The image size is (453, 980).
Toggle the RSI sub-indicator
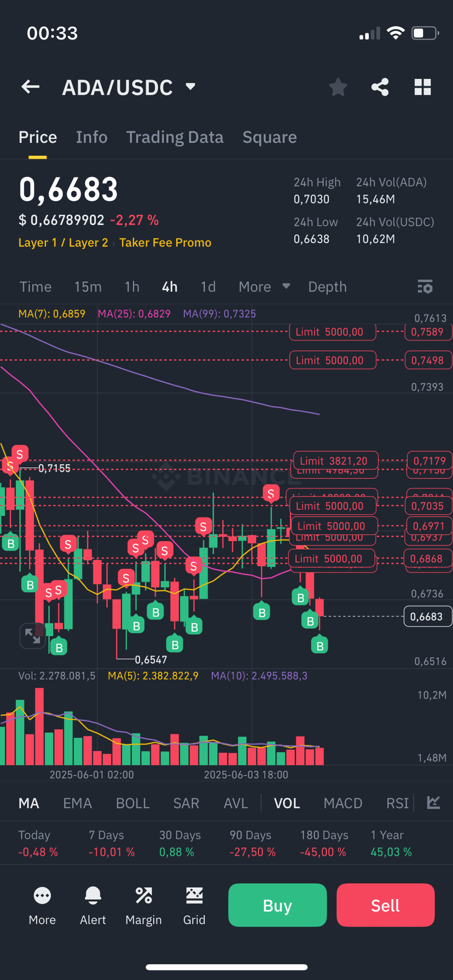(397, 803)
